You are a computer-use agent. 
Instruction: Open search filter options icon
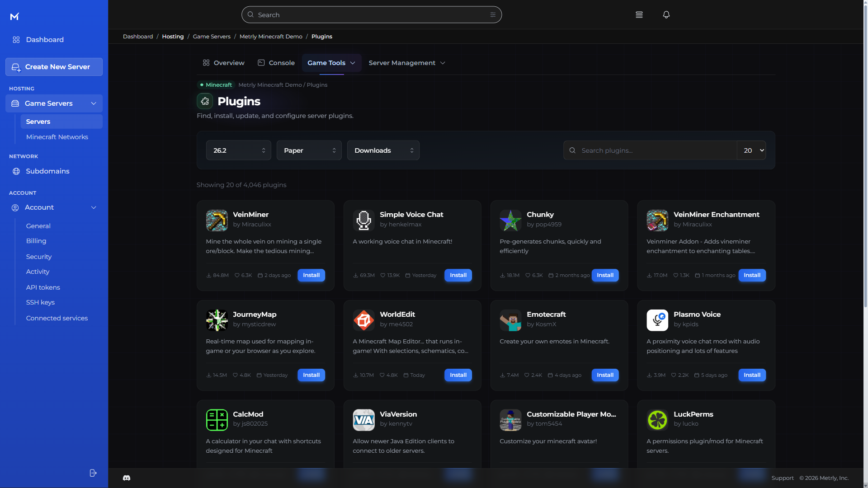(493, 15)
